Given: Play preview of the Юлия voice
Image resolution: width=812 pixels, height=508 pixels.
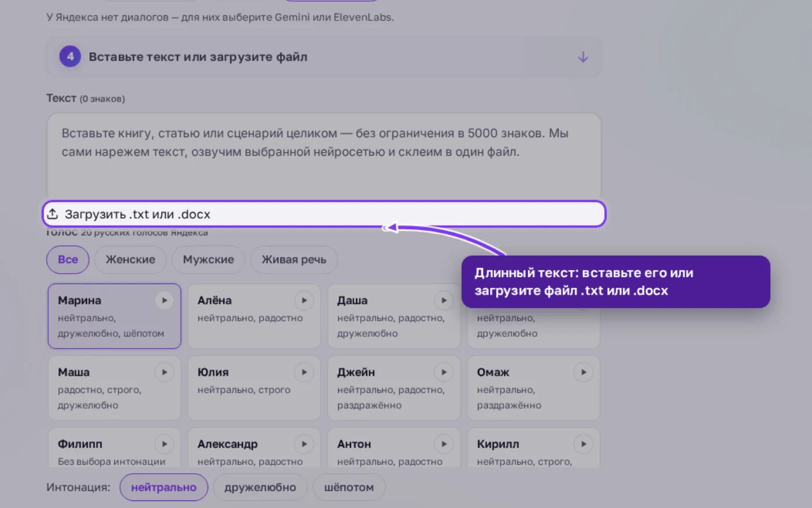Looking at the screenshot, I should (304, 372).
